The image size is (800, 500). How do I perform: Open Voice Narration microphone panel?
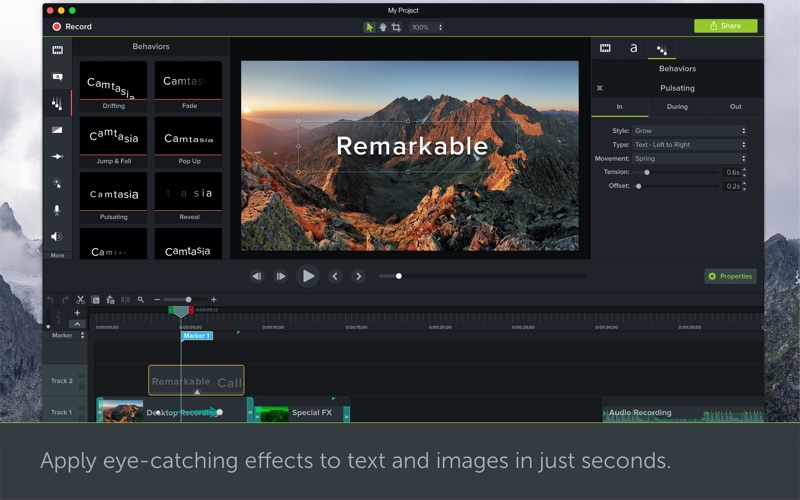(x=57, y=210)
